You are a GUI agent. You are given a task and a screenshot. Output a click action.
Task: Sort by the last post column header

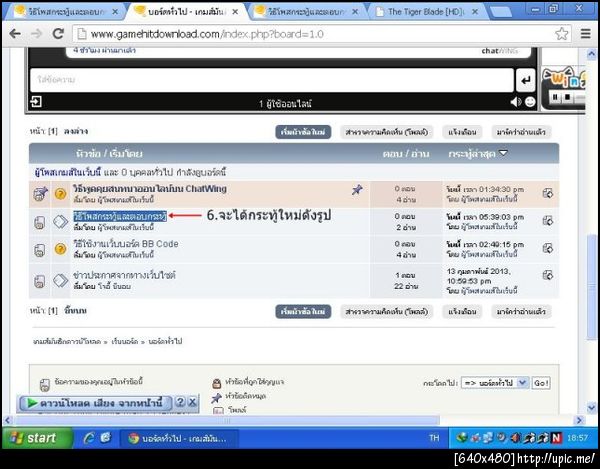(x=478, y=154)
